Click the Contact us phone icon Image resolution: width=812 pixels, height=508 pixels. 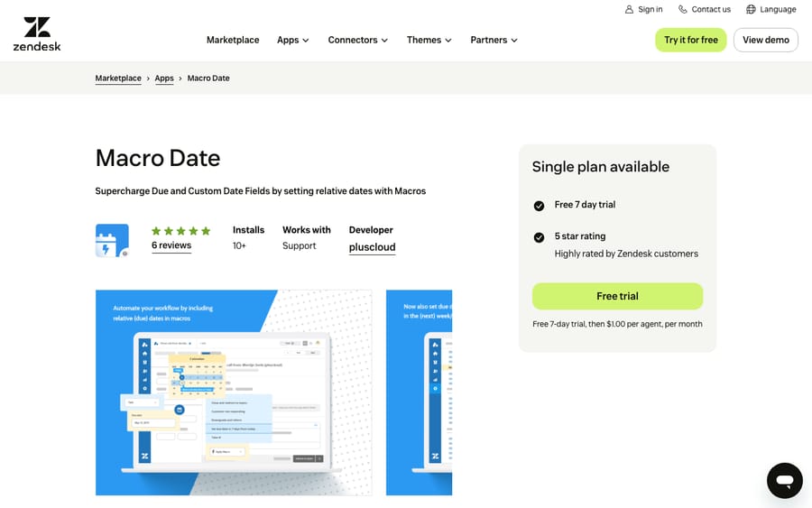tap(683, 9)
